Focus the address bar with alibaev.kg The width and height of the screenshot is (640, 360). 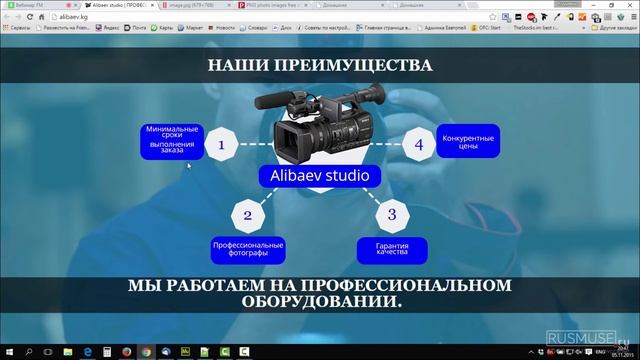[269, 17]
